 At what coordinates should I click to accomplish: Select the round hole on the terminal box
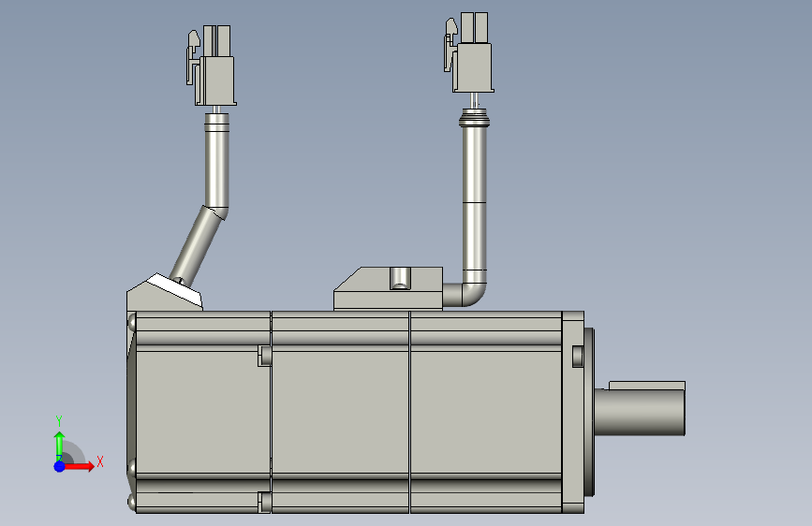[400, 278]
